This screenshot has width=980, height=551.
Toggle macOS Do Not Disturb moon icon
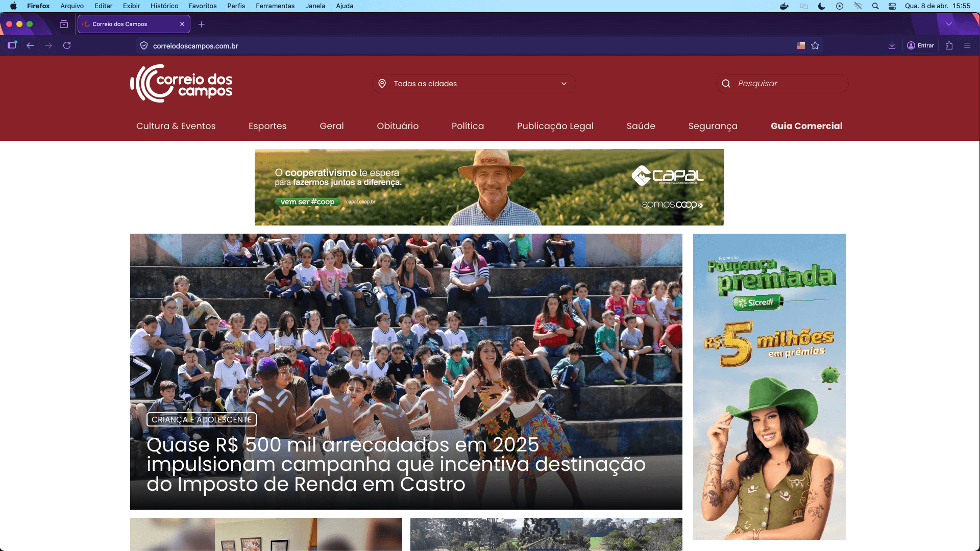tap(821, 6)
